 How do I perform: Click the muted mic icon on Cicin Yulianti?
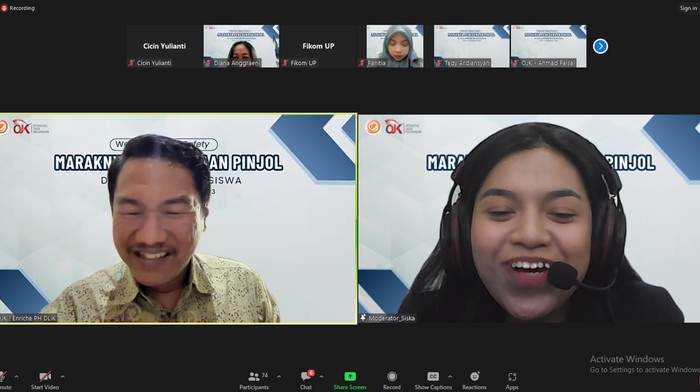tap(131, 63)
